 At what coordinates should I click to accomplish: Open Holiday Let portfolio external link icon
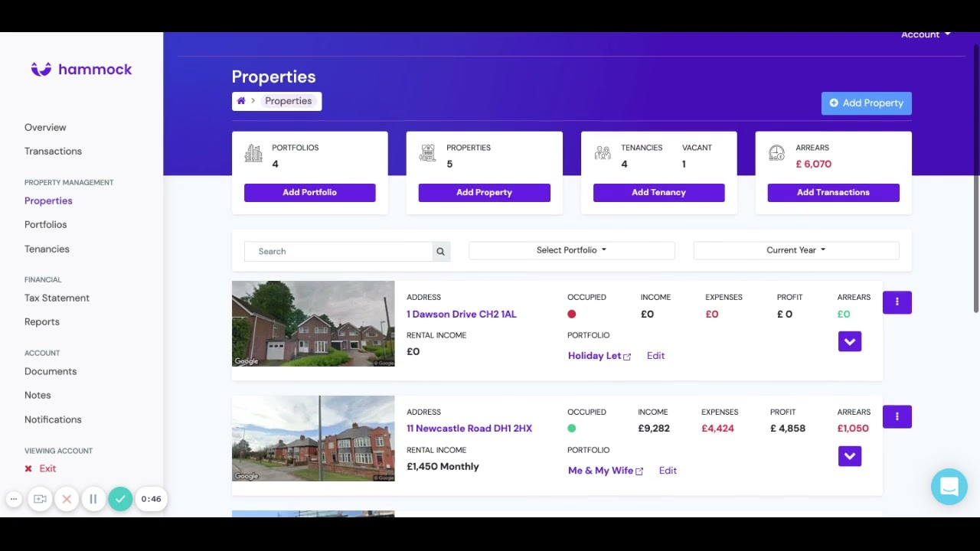(x=627, y=357)
